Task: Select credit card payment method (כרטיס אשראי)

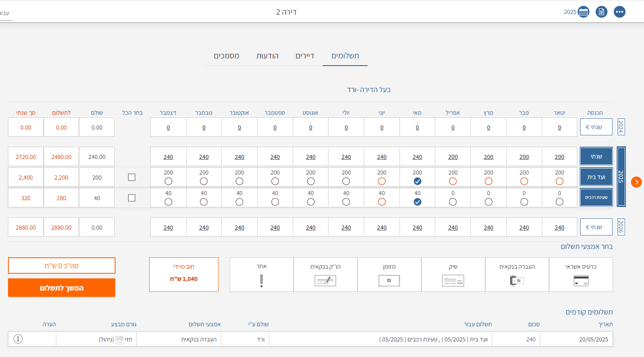Action: (581, 275)
